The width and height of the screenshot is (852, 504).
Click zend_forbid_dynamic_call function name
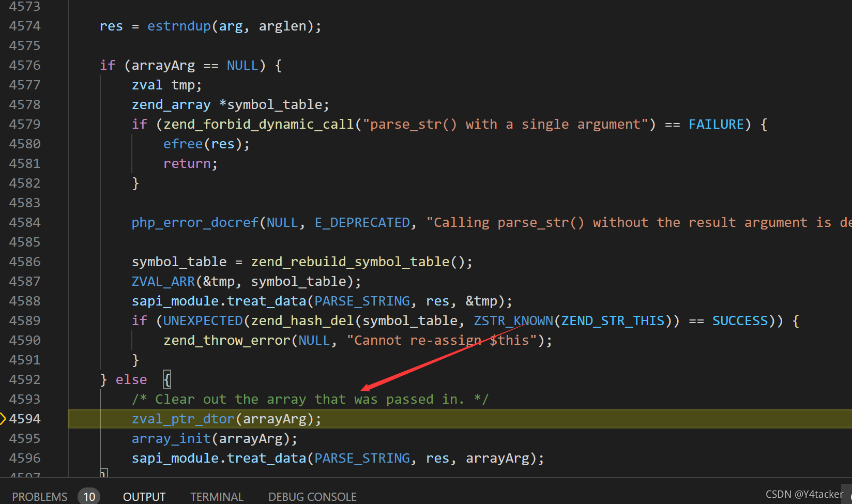click(258, 125)
